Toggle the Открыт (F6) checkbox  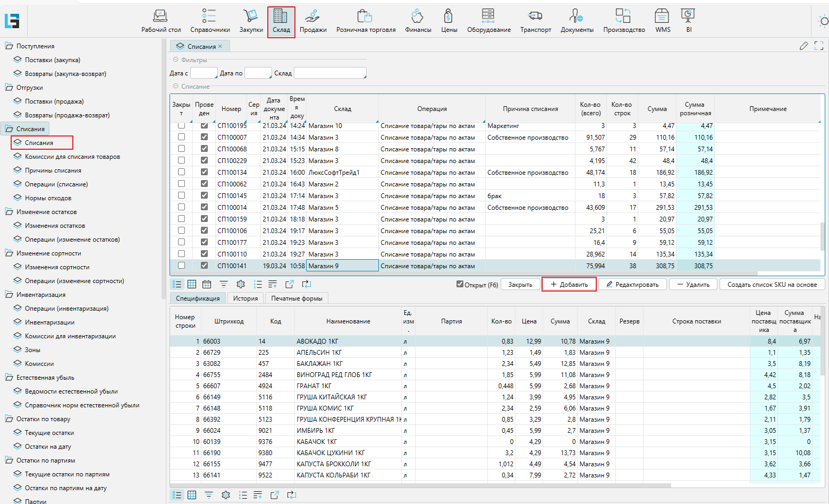coord(460,284)
